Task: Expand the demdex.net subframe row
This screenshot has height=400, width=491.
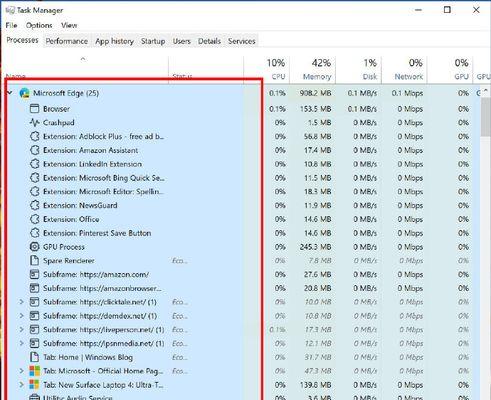Action: (x=21, y=316)
